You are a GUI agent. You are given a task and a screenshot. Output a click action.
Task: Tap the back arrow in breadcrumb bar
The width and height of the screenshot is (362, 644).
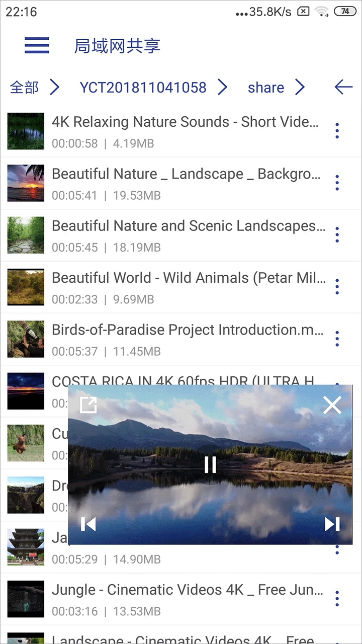tap(343, 87)
